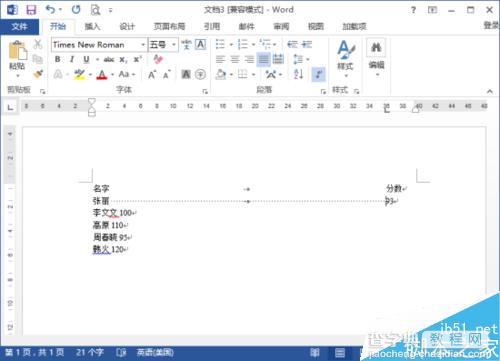This screenshot has width=500, height=361.
Task: Click the Paste (粘贴) clipboard icon
Action: (x=17, y=51)
